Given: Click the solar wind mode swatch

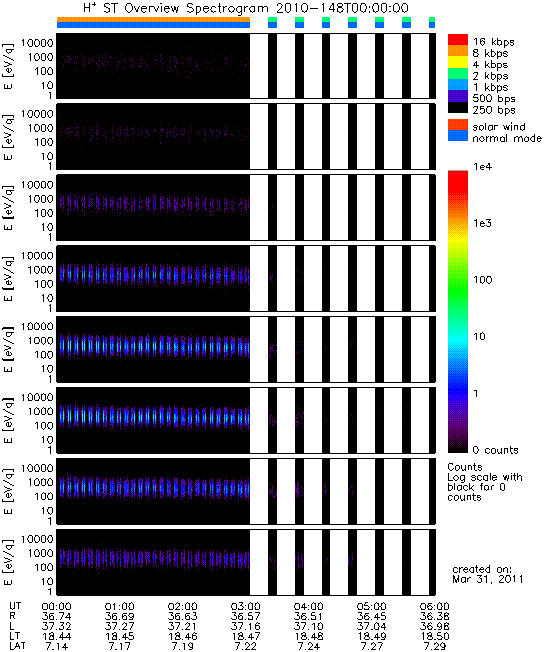Looking at the screenshot, I should (458, 125).
